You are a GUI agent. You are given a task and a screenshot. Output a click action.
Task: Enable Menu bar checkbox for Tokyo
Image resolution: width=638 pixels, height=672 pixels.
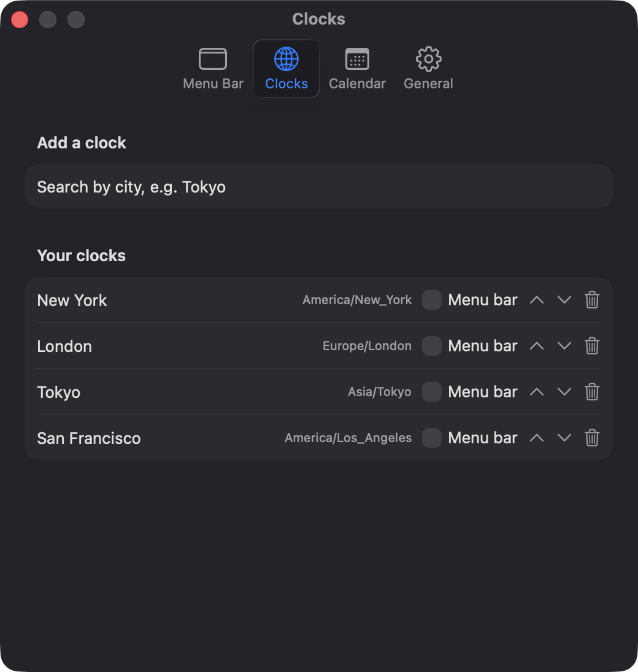(432, 392)
